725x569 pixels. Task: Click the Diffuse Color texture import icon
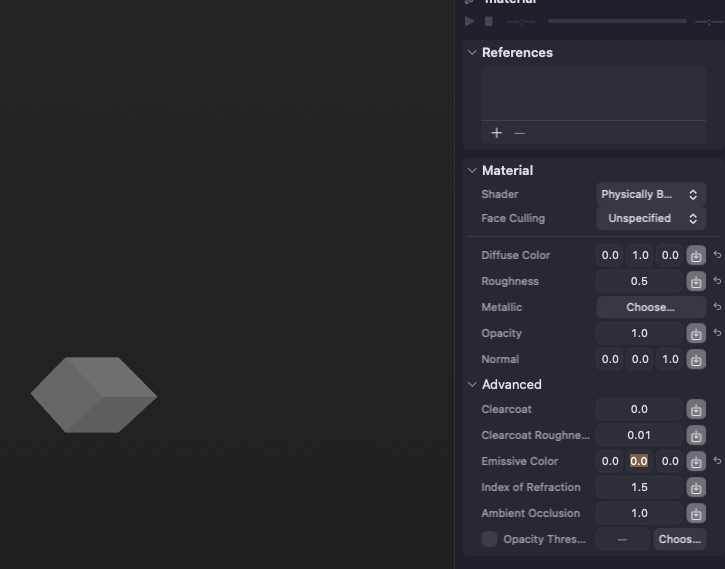pos(696,255)
